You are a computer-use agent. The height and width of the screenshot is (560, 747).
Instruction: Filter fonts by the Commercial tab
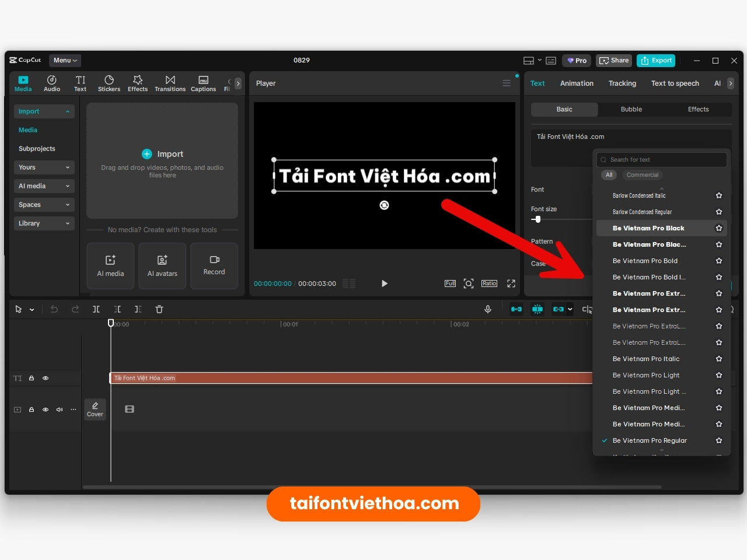(x=643, y=175)
